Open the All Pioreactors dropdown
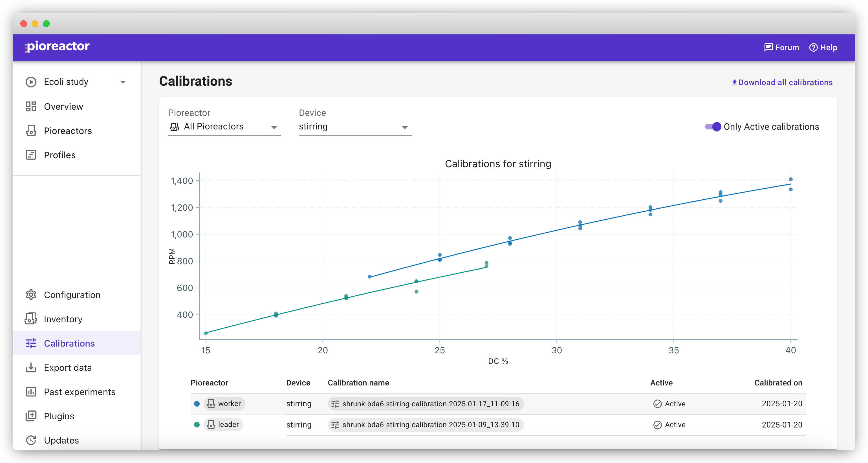868x463 pixels. [x=224, y=127]
